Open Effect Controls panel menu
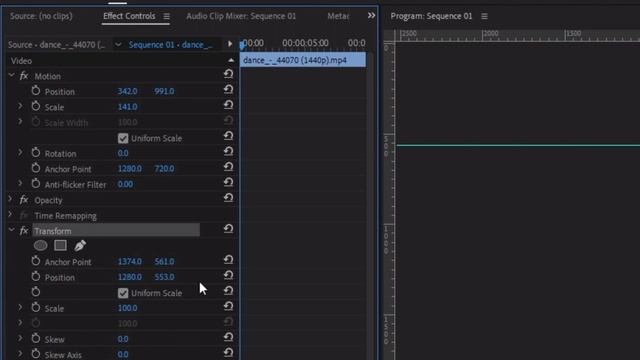Image resolution: width=640 pixels, height=360 pixels. pyautogui.click(x=167, y=16)
